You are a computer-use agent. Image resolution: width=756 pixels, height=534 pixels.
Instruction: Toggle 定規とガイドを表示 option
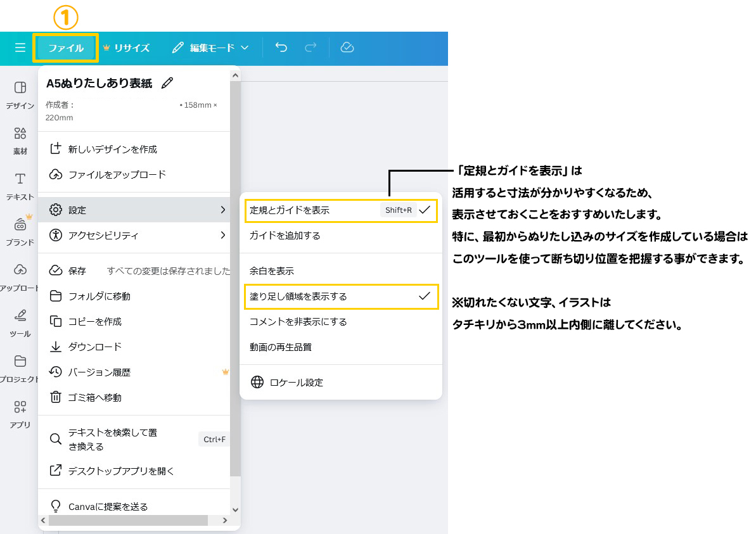pos(341,210)
